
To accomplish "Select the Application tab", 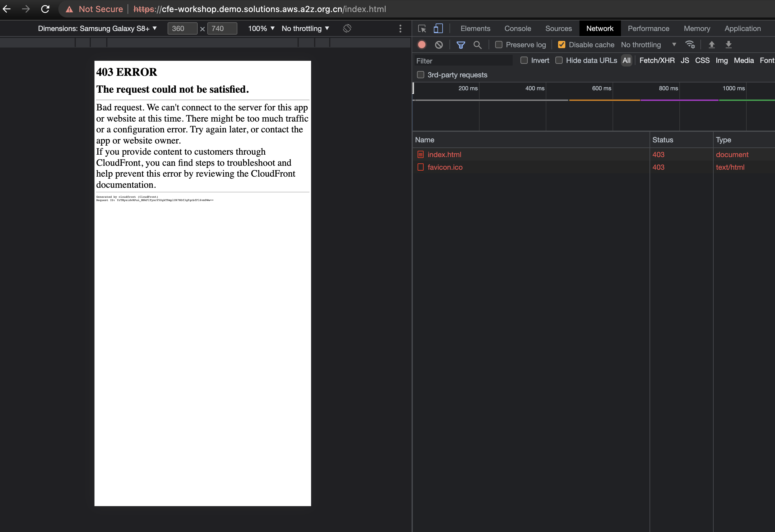I will [x=743, y=28].
